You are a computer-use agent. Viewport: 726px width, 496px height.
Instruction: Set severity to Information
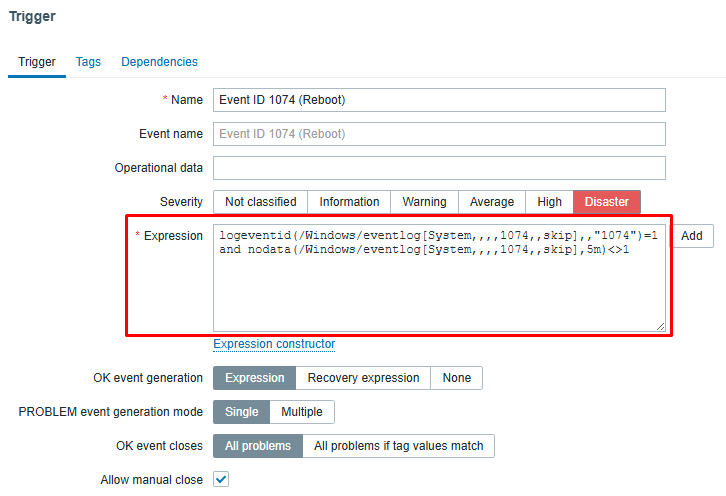click(349, 202)
